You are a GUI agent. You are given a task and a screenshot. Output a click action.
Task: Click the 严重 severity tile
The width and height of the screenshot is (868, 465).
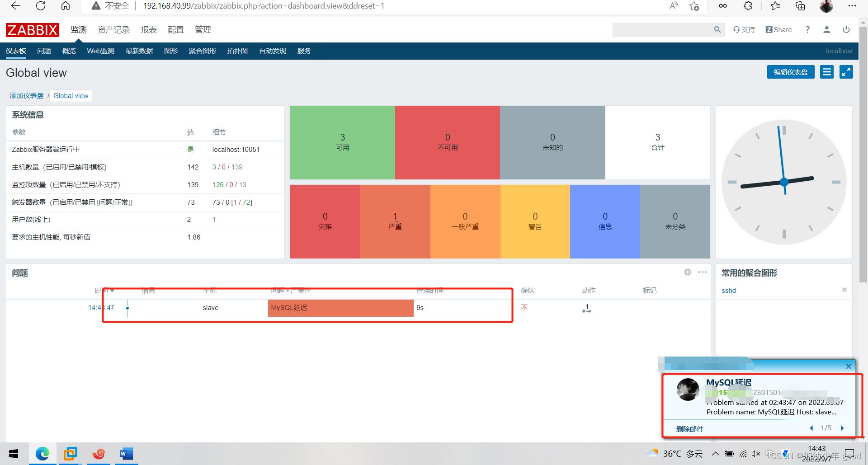point(395,221)
